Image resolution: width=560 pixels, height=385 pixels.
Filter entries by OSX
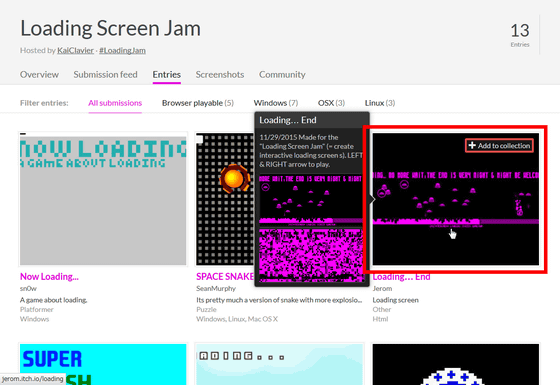(x=331, y=103)
